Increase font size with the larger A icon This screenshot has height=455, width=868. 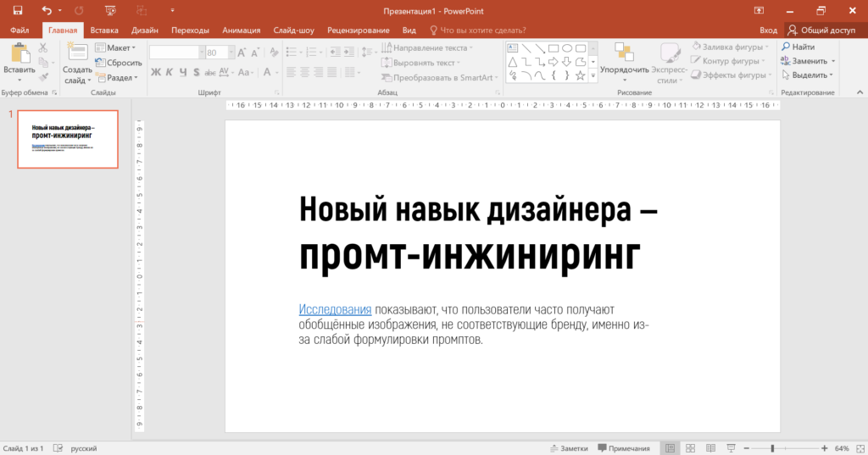[x=242, y=53]
